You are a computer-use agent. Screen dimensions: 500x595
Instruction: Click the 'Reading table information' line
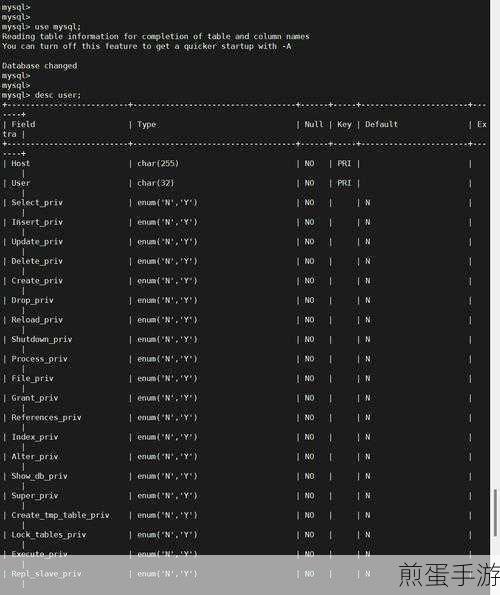click(x=156, y=36)
